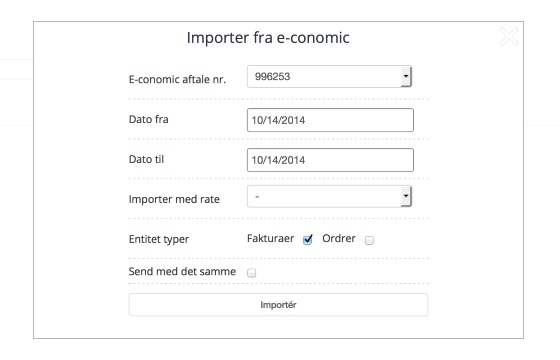Screen dimensions: 560x360
Task: Click the Importer fra e-conomic heading
Action: click(x=268, y=38)
